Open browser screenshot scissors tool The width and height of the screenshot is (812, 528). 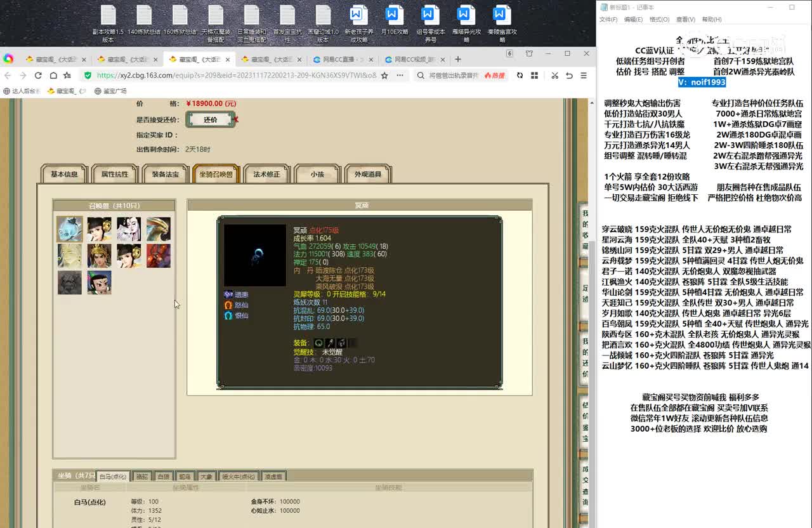click(x=554, y=76)
